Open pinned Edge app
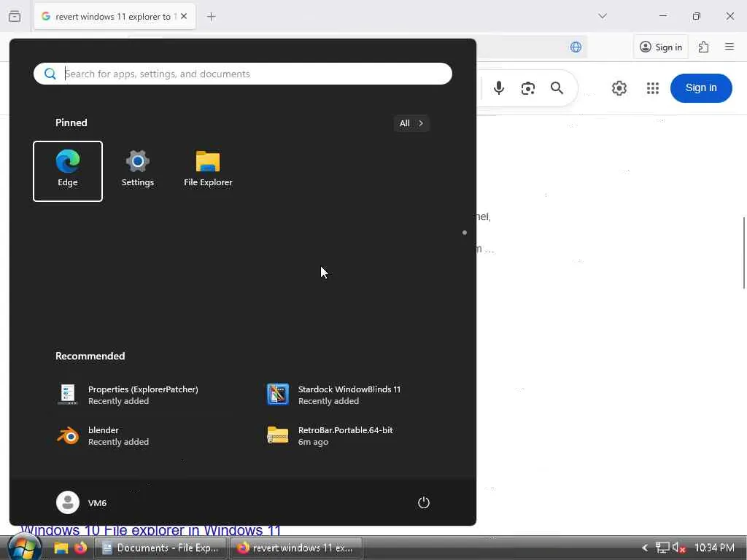 pyautogui.click(x=68, y=171)
